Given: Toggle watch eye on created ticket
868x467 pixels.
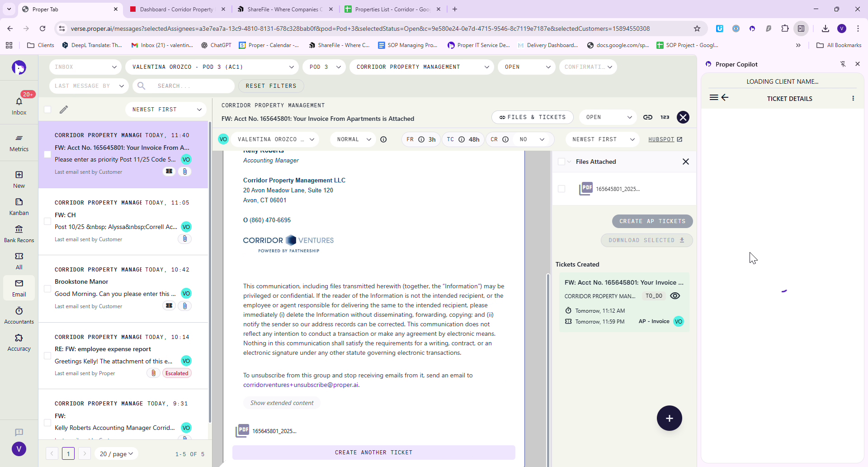Looking at the screenshot, I should 675,296.
